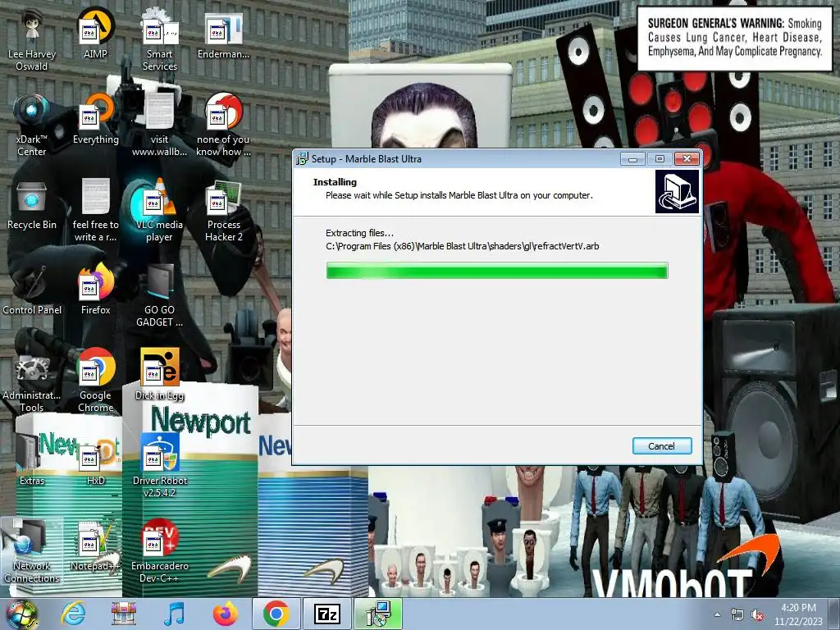Open the Recycle Bin
Viewport: 840px width, 630px height.
point(32,204)
